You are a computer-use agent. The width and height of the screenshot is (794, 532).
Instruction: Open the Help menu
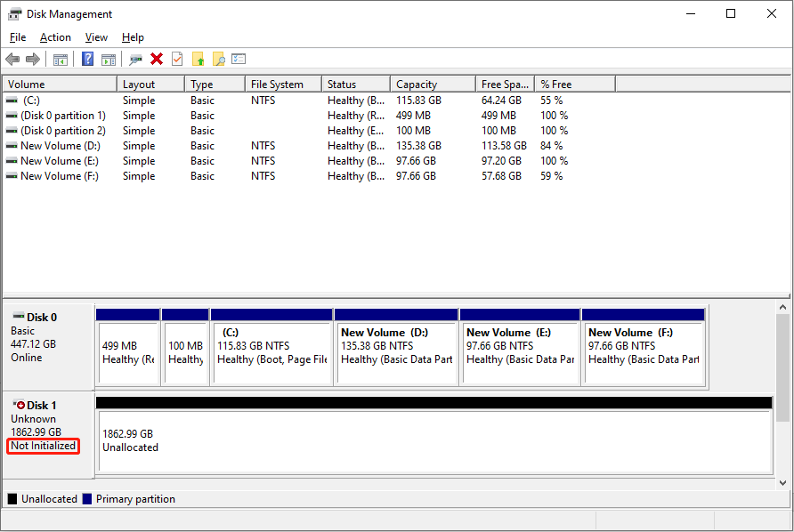click(133, 37)
